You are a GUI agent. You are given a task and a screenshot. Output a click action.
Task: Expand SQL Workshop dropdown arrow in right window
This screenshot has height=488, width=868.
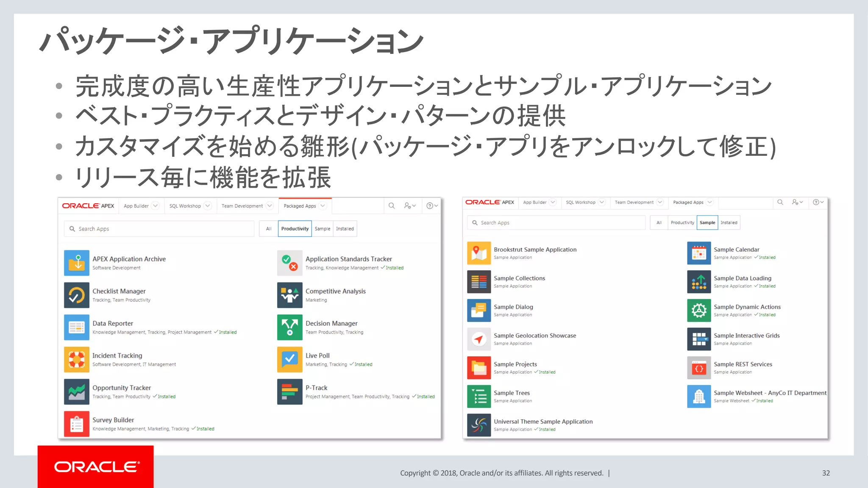[x=602, y=202]
